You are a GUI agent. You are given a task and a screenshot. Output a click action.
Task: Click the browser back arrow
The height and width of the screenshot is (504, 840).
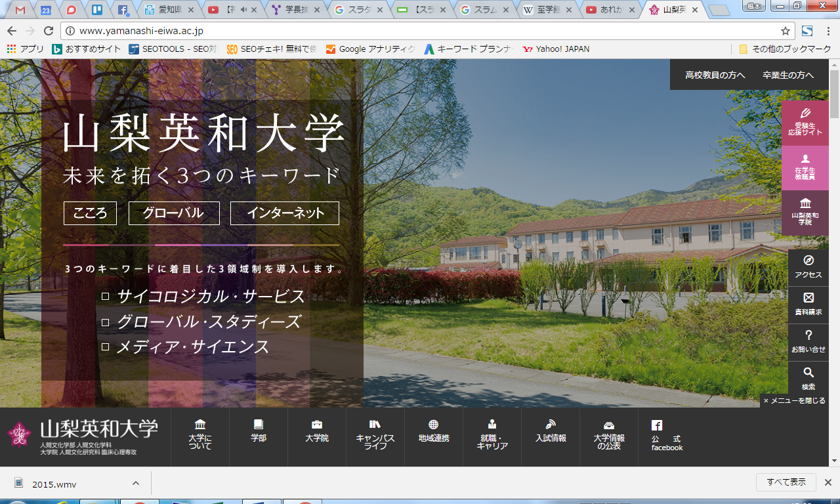[13, 31]
